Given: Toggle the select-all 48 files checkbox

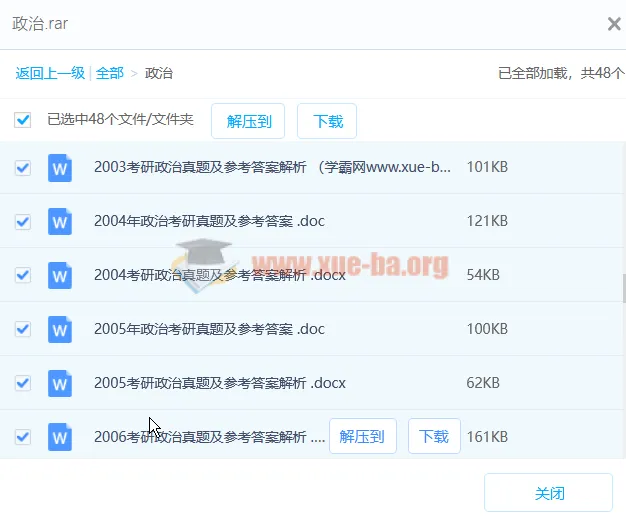Looking at the screenshot, I should click(22, 121).
